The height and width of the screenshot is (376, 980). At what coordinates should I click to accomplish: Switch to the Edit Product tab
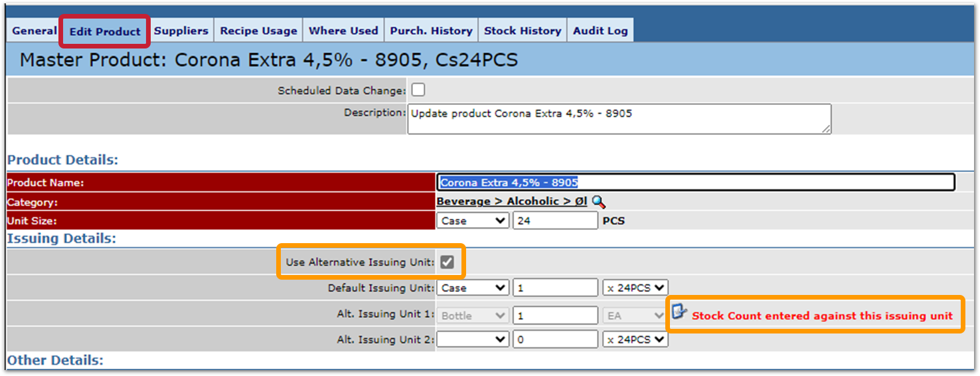(x=105, y=31)
